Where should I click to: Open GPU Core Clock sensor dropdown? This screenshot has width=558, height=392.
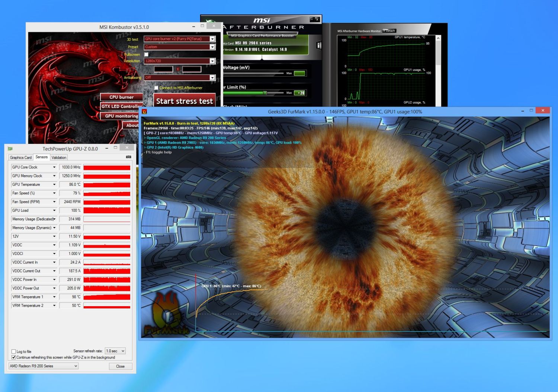pyautogui.click(x=54, y=167)
